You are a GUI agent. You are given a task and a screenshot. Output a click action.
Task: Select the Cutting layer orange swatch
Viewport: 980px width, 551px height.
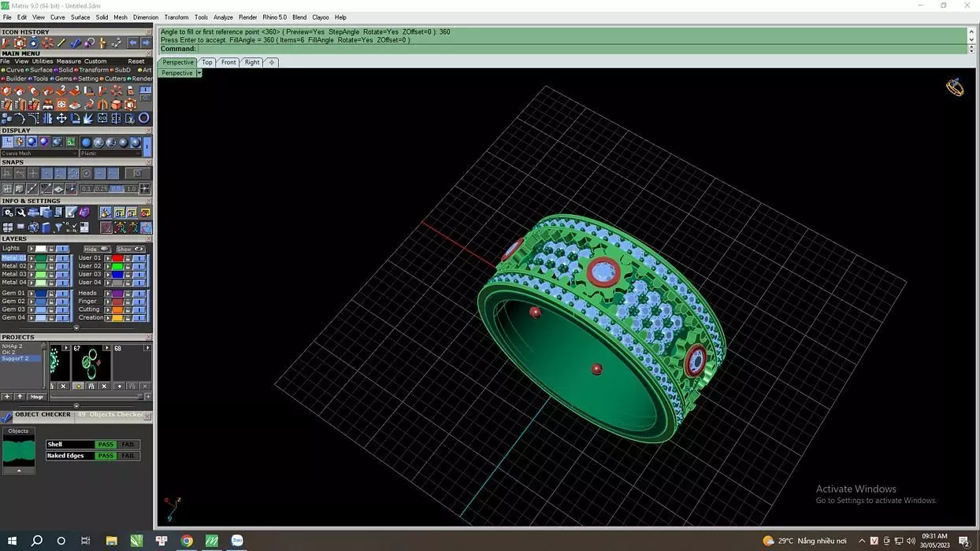pyautogui.click(x=117, y=309)
